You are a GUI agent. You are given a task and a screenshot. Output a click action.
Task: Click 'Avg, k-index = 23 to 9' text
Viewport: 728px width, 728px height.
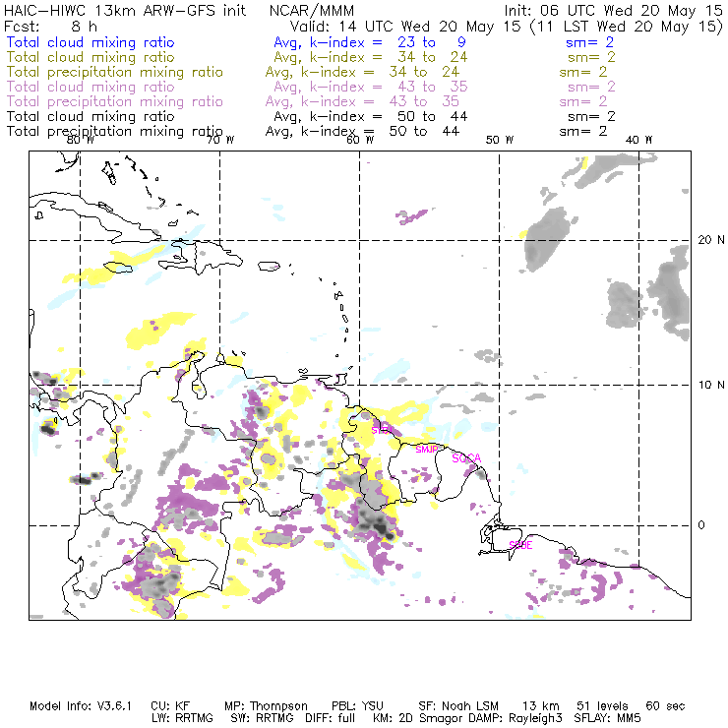[x=370, y=42]
